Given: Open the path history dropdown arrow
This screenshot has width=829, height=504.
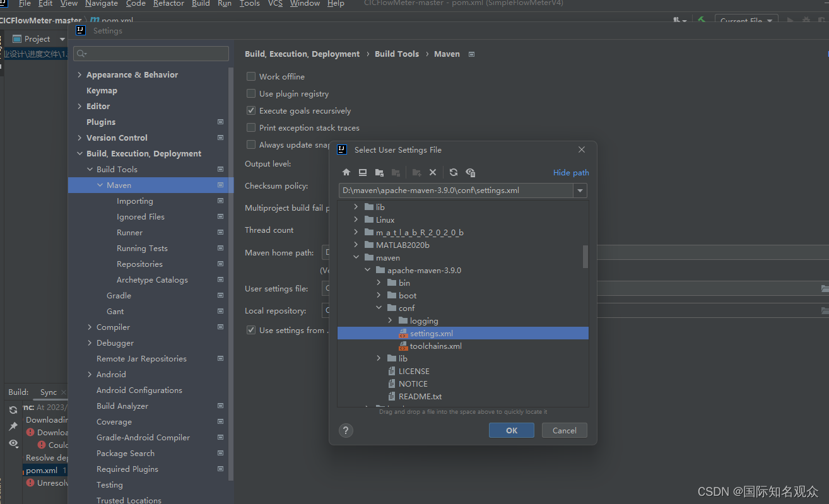Looking at the screenshot, I should pyautogui.click(x=580, y=190).
